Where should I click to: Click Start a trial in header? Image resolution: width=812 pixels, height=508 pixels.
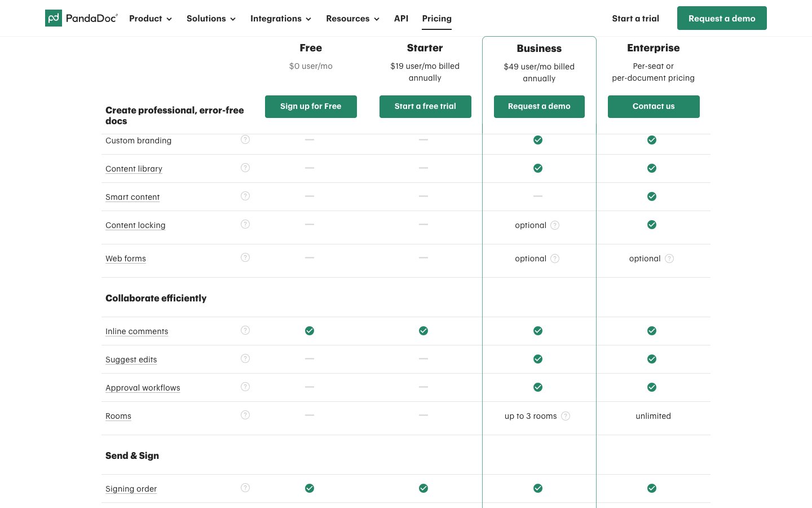coord(636,19)
